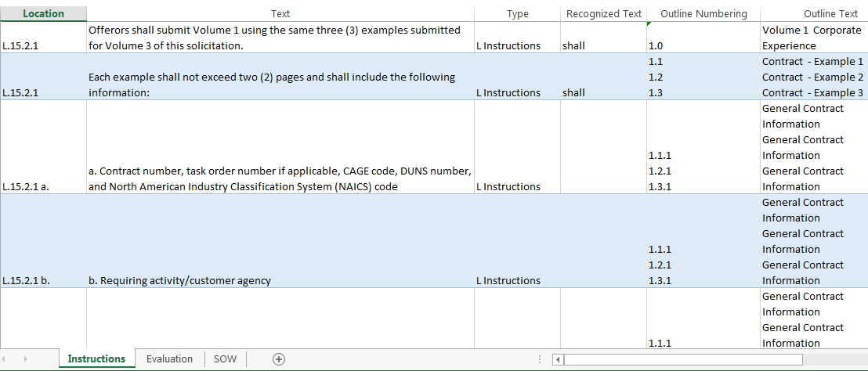The height and width of the screenshot is (371, 868).
Task: Click the Outline Text header cell
Action: coord(814,13)
